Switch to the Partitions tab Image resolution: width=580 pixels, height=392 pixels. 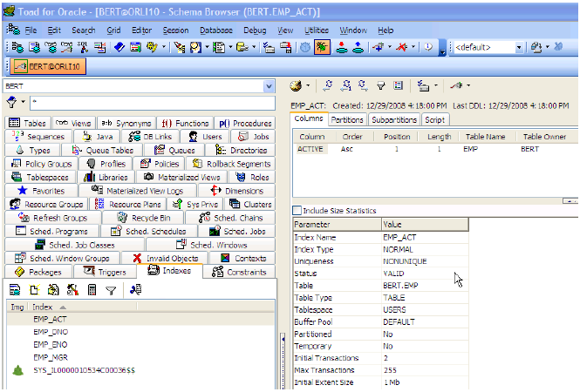pos(347,119)
